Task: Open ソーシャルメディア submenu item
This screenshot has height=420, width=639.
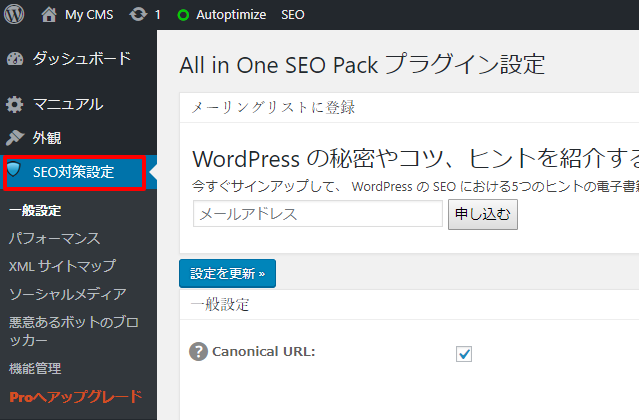Action: coord(68,294)
